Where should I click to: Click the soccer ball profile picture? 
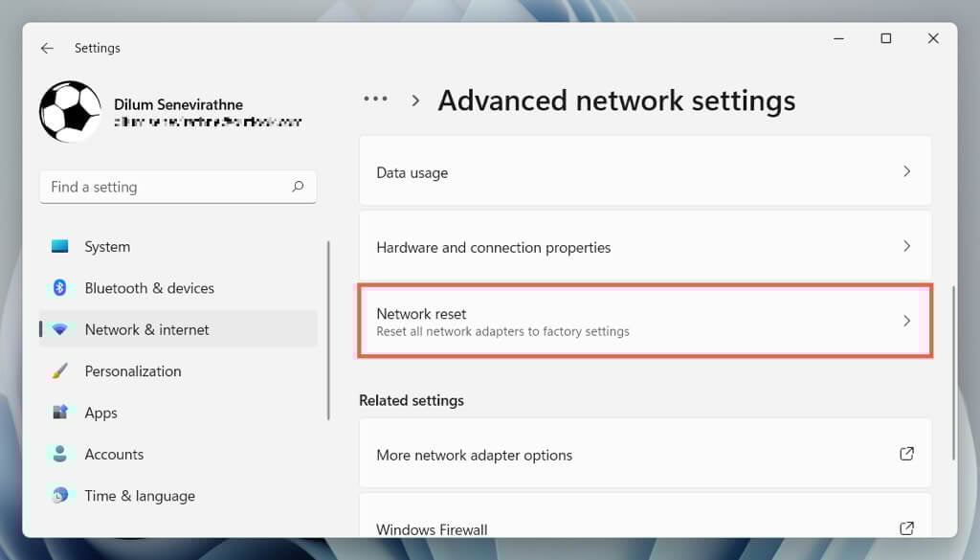point(70,112)
